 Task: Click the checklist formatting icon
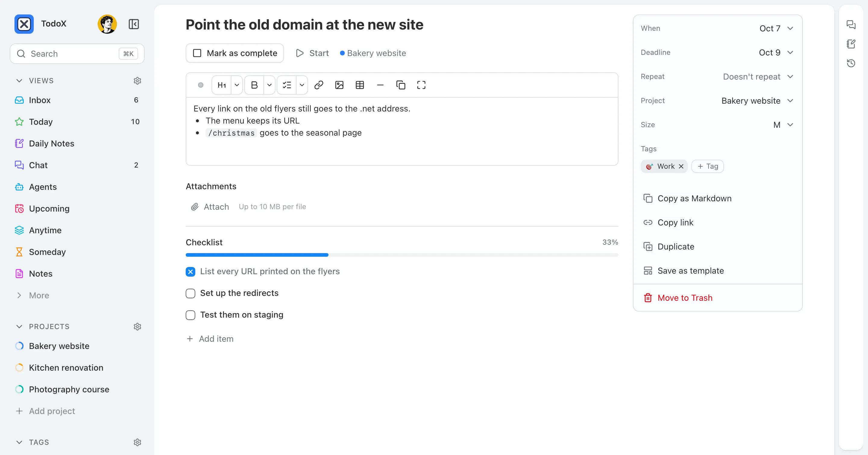click(287, 85)
